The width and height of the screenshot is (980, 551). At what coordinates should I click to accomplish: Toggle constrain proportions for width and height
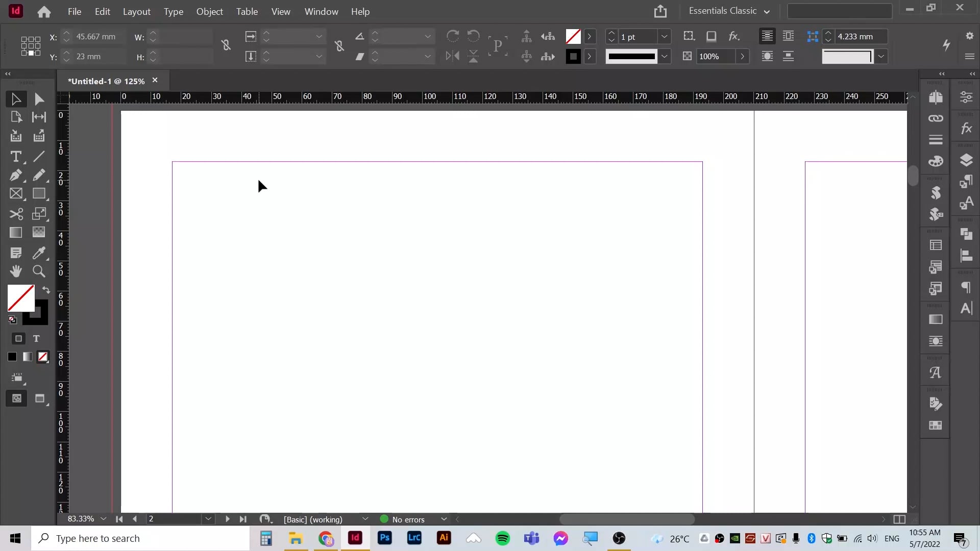tap(226, 46)
